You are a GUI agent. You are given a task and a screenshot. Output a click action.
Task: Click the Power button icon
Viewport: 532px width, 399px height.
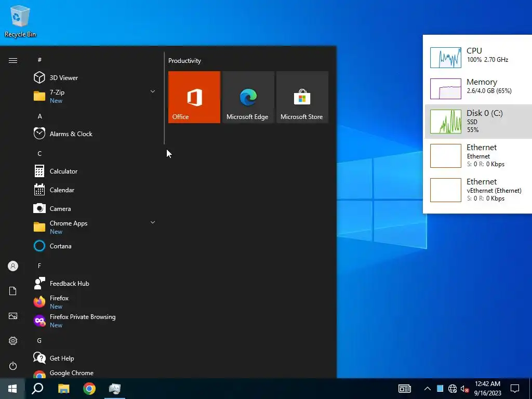[13, 366]
